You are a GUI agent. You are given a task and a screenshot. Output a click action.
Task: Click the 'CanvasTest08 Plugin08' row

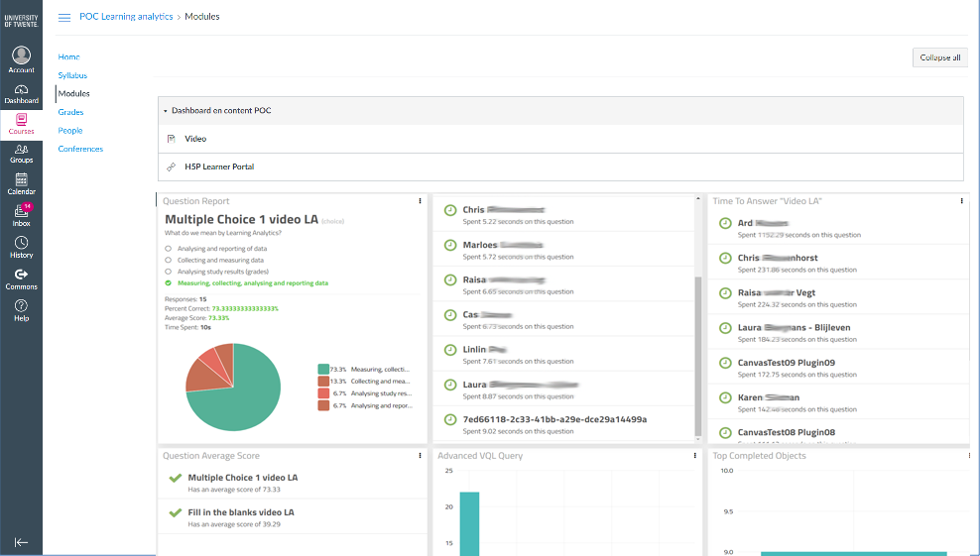tap(838, 432)
